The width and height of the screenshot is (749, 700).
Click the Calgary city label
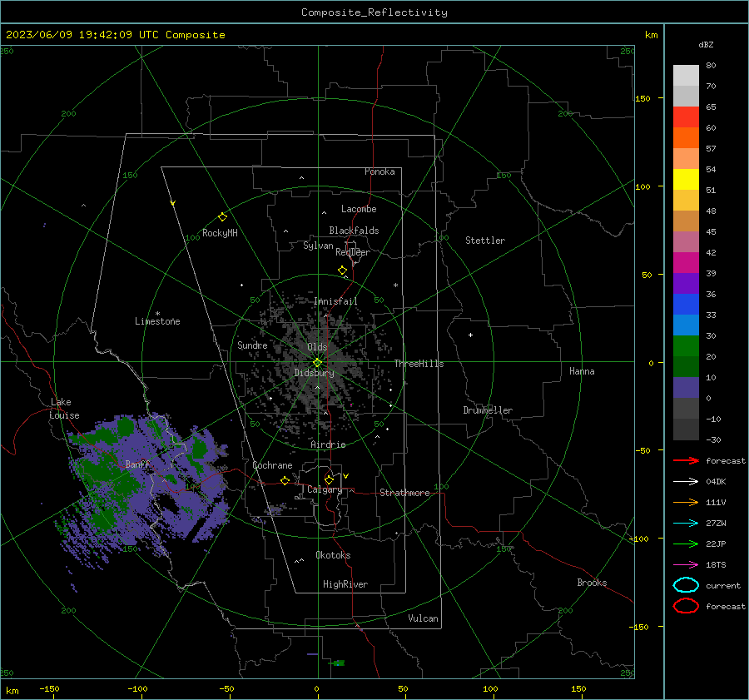(325, 489)
